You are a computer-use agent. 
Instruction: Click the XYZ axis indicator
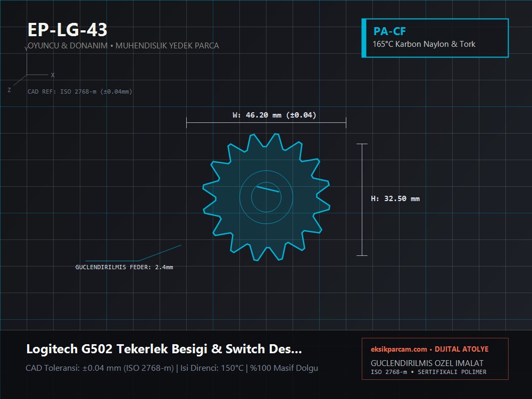[31, 70]
